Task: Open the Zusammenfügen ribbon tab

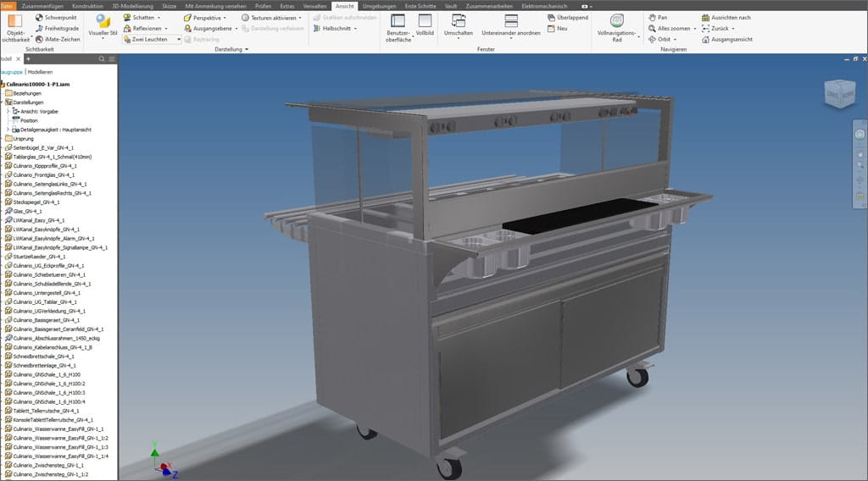Action: (42, 6)
